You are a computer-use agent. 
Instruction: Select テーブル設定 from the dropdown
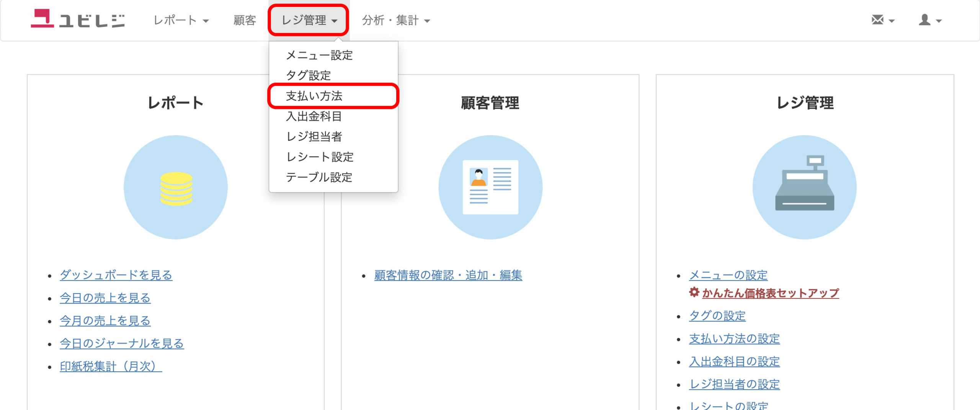click(333, 177)
